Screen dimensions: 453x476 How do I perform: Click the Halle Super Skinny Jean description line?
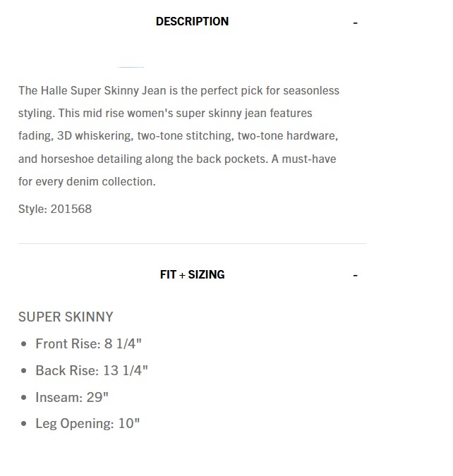click(x=179, y=90)
